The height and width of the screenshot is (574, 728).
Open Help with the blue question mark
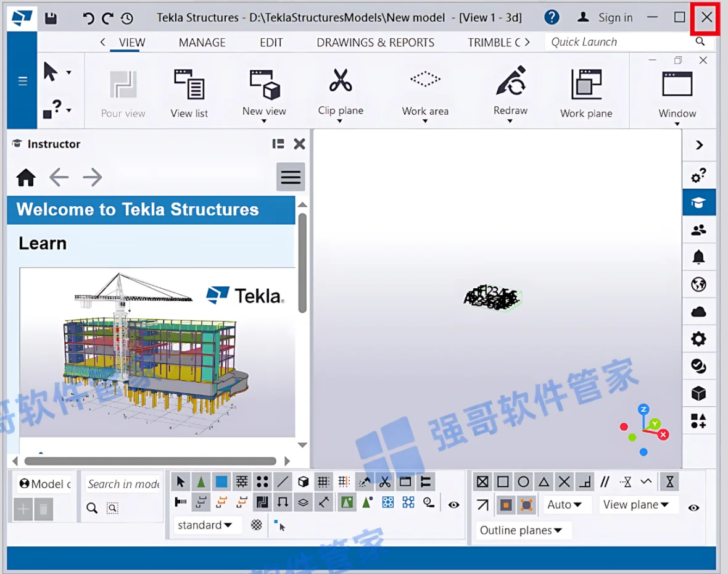click(x=552, y=17)
